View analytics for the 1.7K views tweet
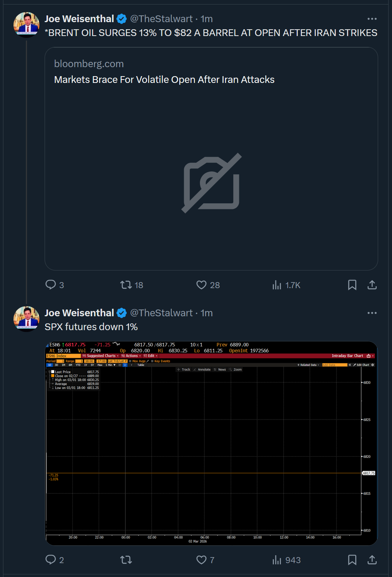This screenshot has height=577, width=392. [x=286, y=285]
